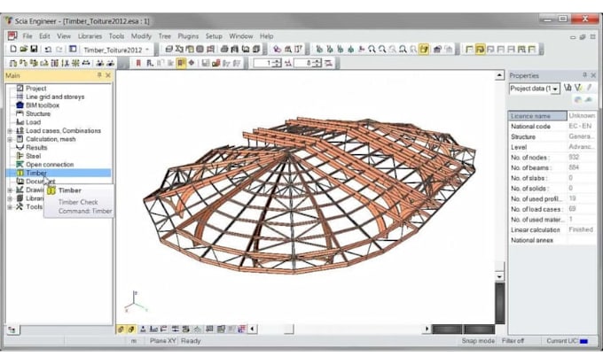Toggle the highlighted second view-frame icon in top-right toolbar
This screenshot has width=603, height=364.
(x=480, y=49)
